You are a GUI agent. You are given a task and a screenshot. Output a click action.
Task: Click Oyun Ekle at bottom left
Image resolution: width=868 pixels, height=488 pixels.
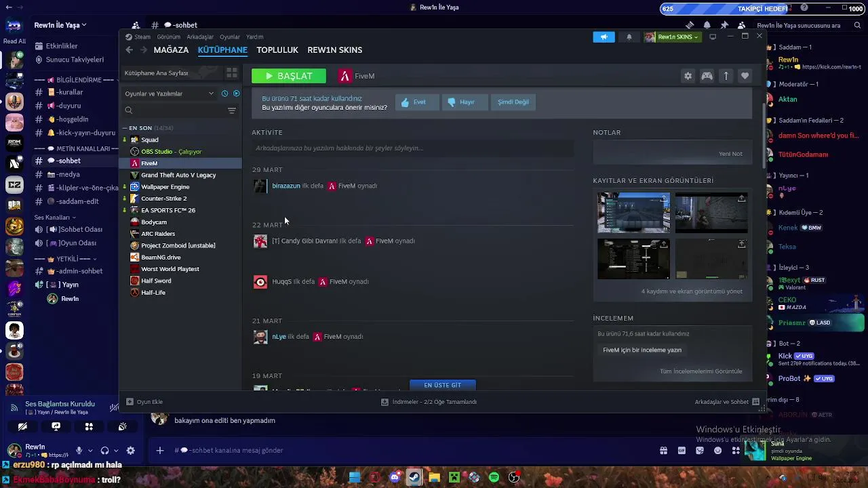point(144,402)
